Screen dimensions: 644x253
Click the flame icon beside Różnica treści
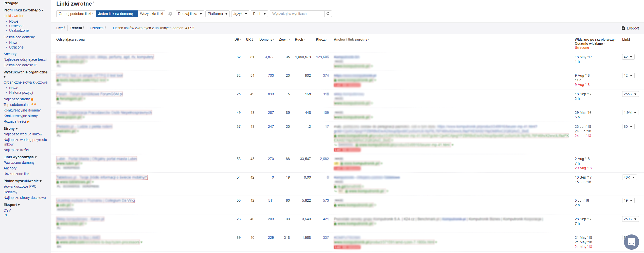click(x=28, y=121)
